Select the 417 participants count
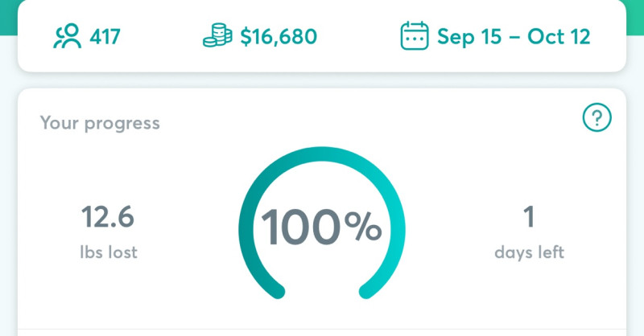Image resolution: width=644 pixels, height=336 pixels. click(x=105, y=37)
